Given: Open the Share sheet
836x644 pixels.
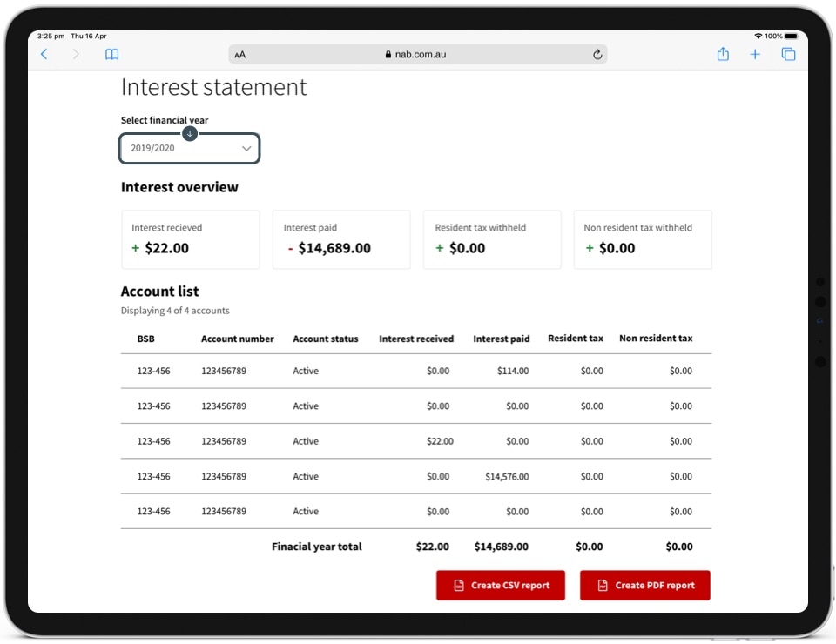Looking at the screenshot, I should 723,54.
